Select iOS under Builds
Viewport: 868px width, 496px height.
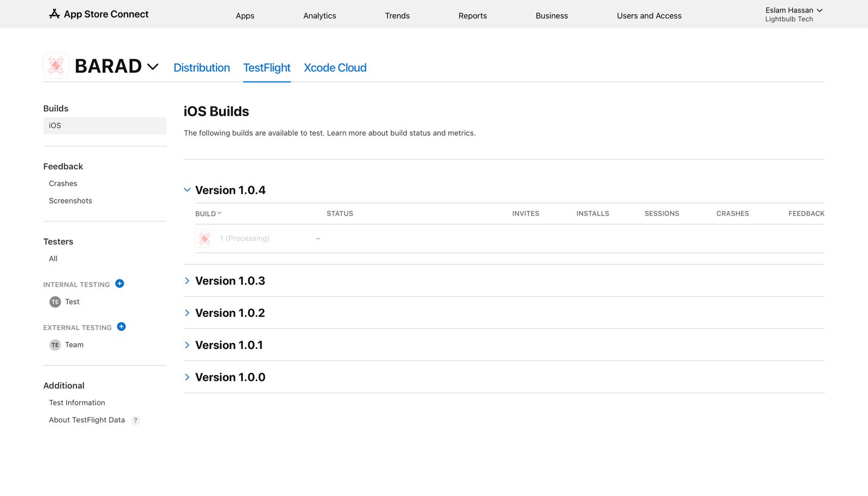(x=105, y=125)
